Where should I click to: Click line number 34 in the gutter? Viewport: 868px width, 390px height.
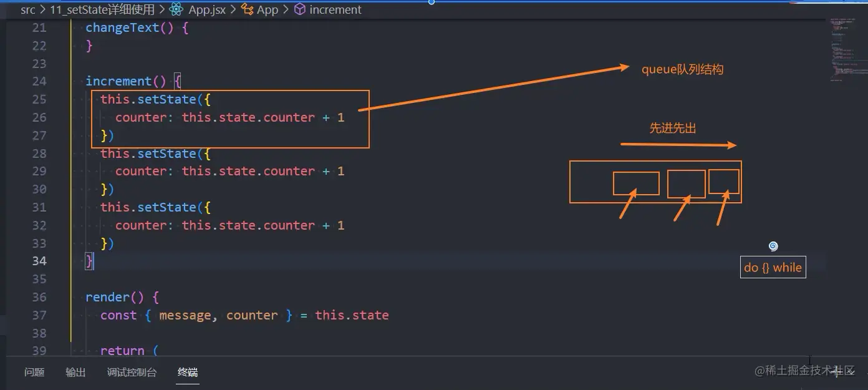(x=39, y=261)
